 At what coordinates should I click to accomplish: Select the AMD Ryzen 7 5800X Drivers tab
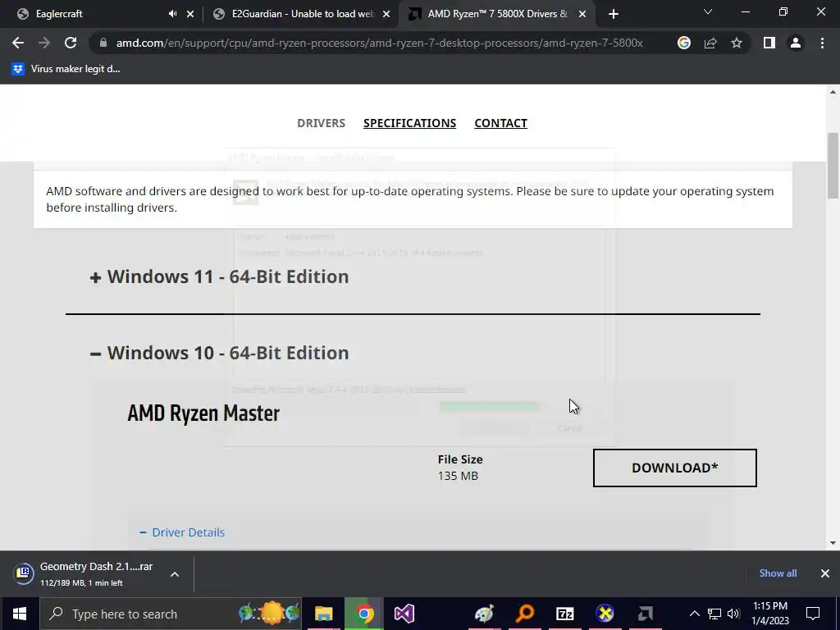[497, 14]
